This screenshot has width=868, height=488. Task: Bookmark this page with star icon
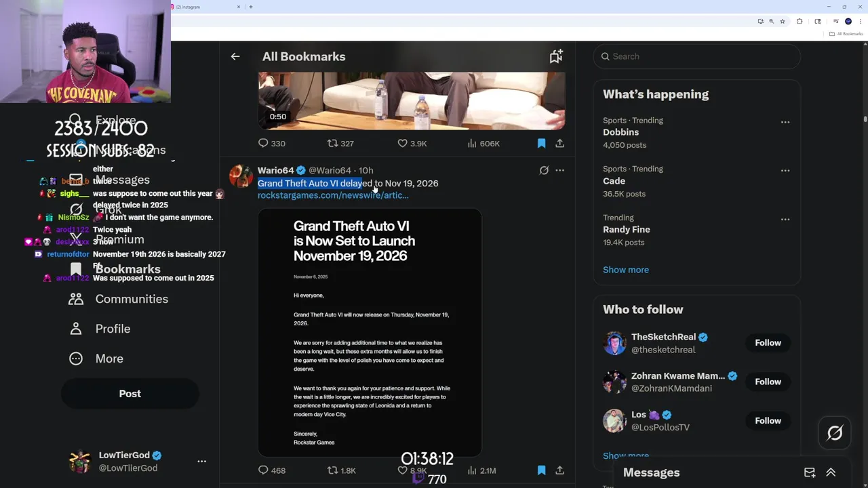783,21
